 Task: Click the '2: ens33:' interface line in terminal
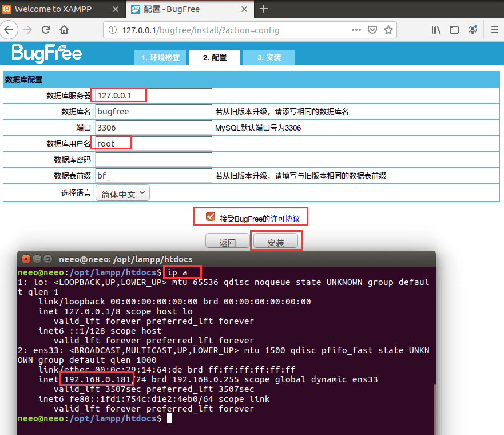coord(223,355)
